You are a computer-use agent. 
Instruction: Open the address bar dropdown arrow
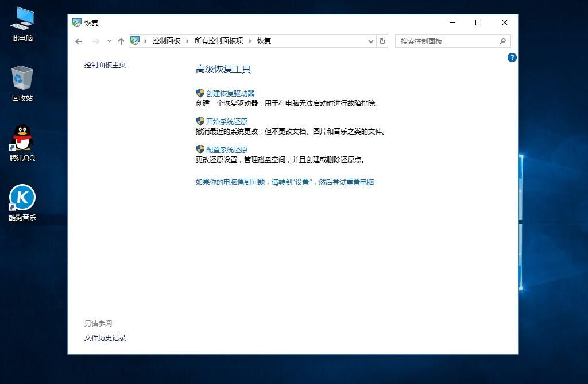pos(371,41)
